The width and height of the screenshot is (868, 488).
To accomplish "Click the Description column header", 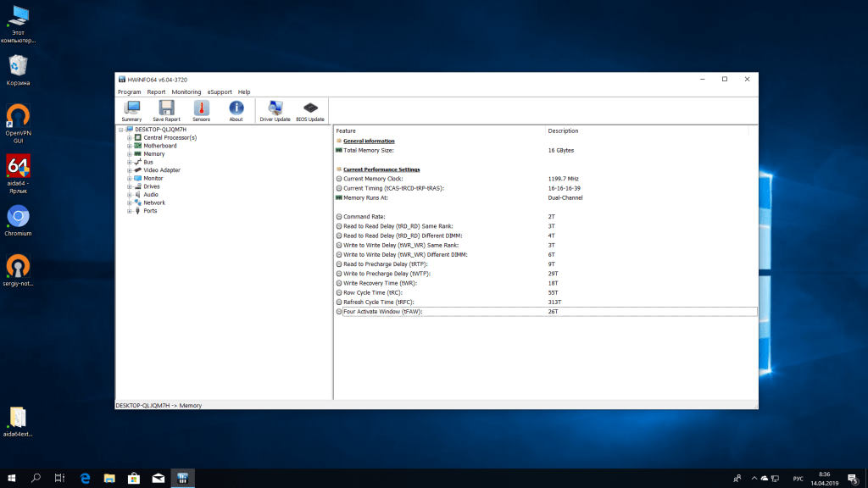I will 647,131.
